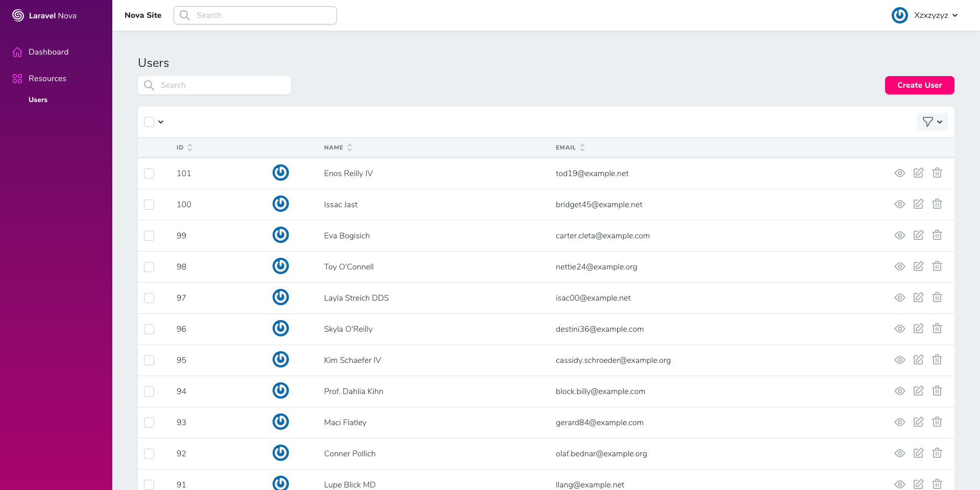Select the Eva Bogisich row checkbox
This screenshot has width=980, height=490.
pyautogui.click(x=149, y=236)
